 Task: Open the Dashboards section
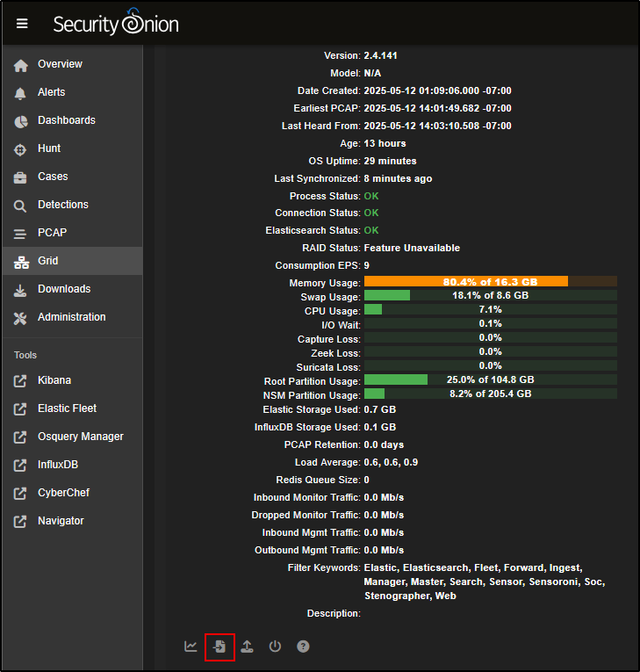coord(66,120)
